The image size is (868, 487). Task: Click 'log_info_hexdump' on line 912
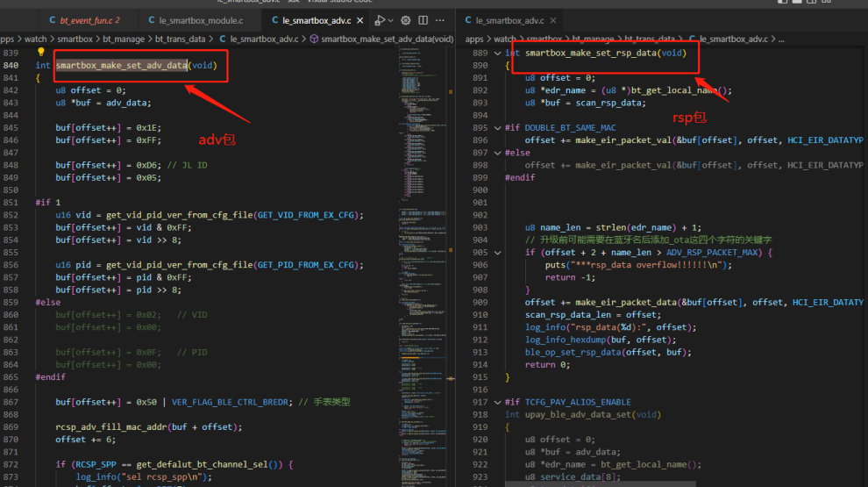(566, 340)
